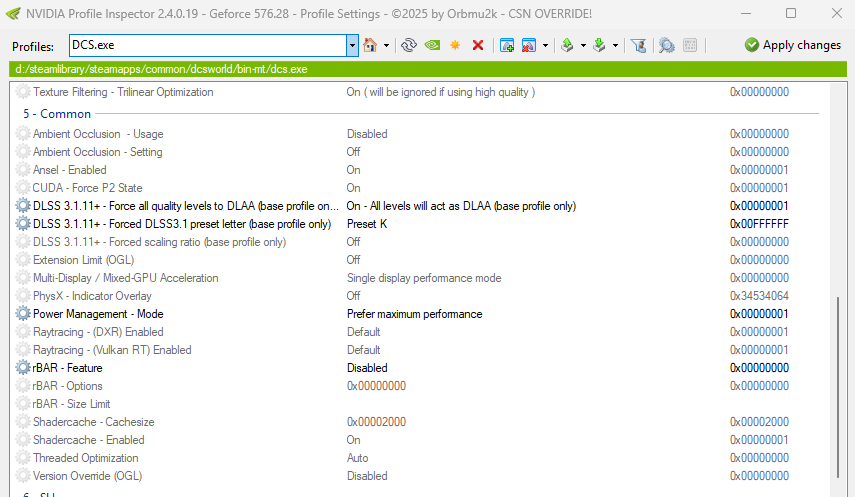This screenshot has width=855, height=497.
Task: Click 0x00002000 value of Shadercache - Cachesize
Action: tap(376, 422)
